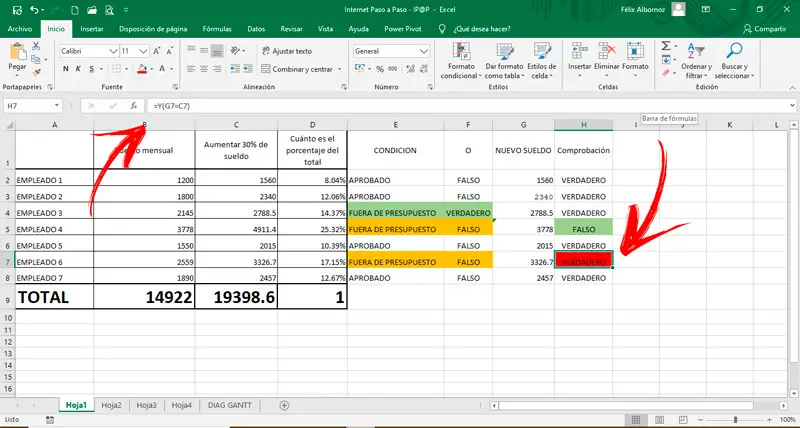
Task: Toggle Ajustar texto wrap text
Action: (286, 50)
